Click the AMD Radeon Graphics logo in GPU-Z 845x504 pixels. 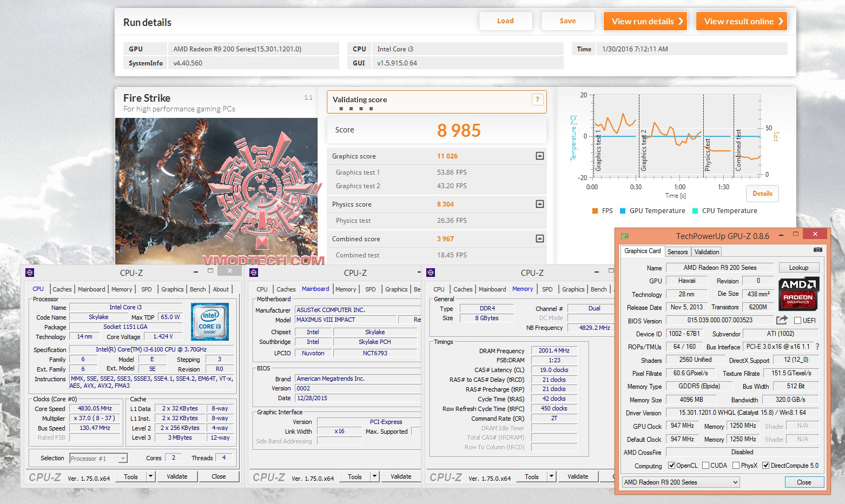[799, 293]
